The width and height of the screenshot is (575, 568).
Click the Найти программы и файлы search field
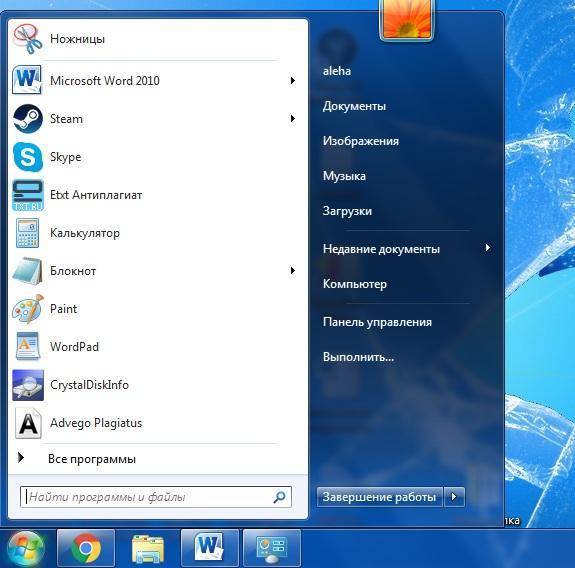click(156, 497)
